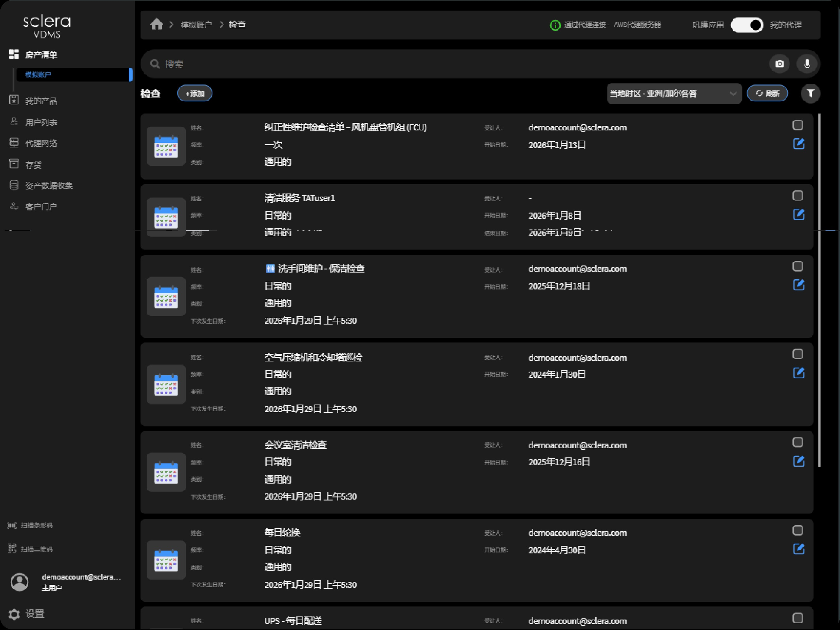Screen dimensions: 840x630
Task: Toggle switch between 巩膜应用 and 我的代理
Action: point(747,25)
